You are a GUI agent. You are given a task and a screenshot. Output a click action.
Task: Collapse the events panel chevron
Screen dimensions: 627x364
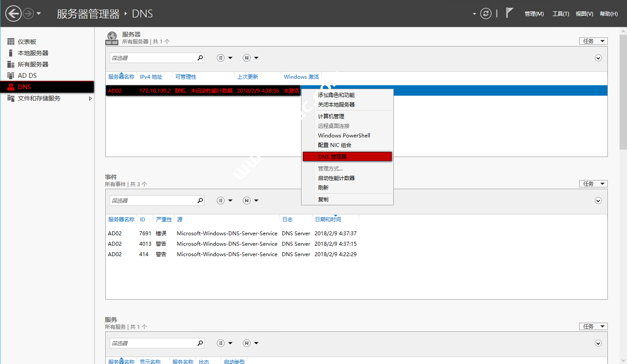(x=598, y=200)
